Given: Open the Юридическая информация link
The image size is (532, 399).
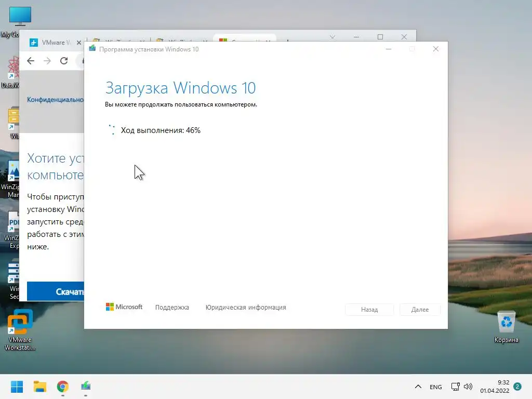Looking at the screenshot, I should click(246, 308).
